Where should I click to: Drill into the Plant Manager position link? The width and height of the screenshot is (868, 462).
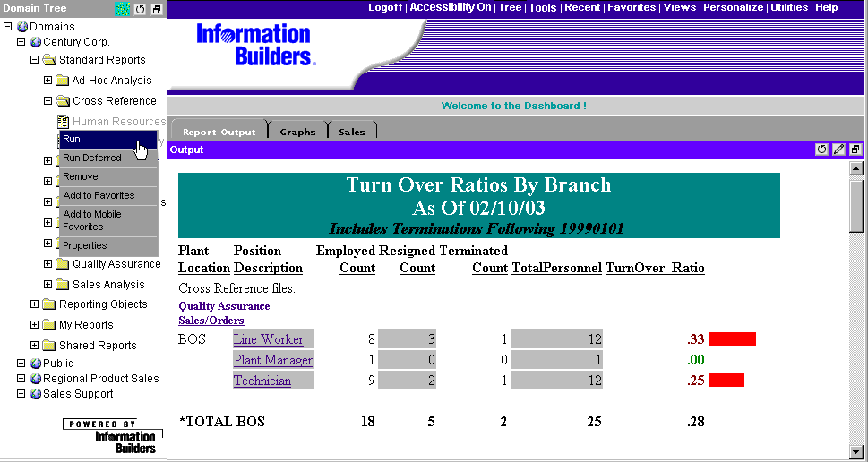click(273, 360)
